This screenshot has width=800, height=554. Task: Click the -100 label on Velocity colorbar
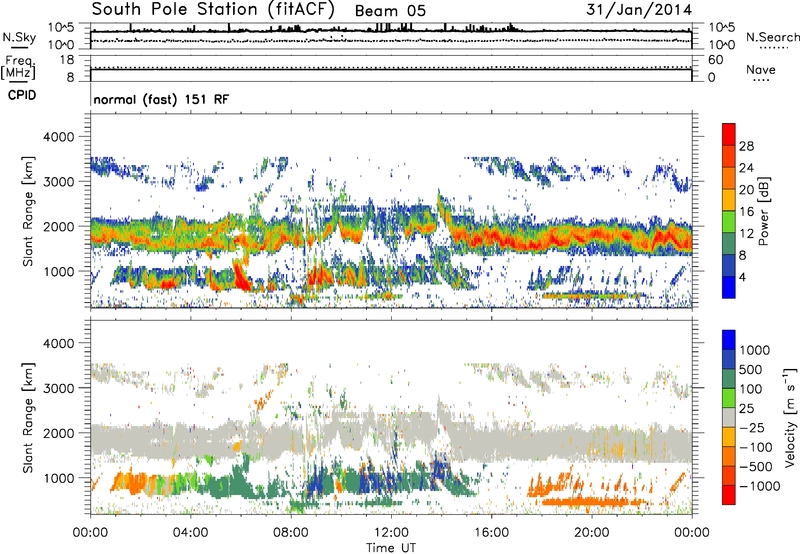pos(756,447)
